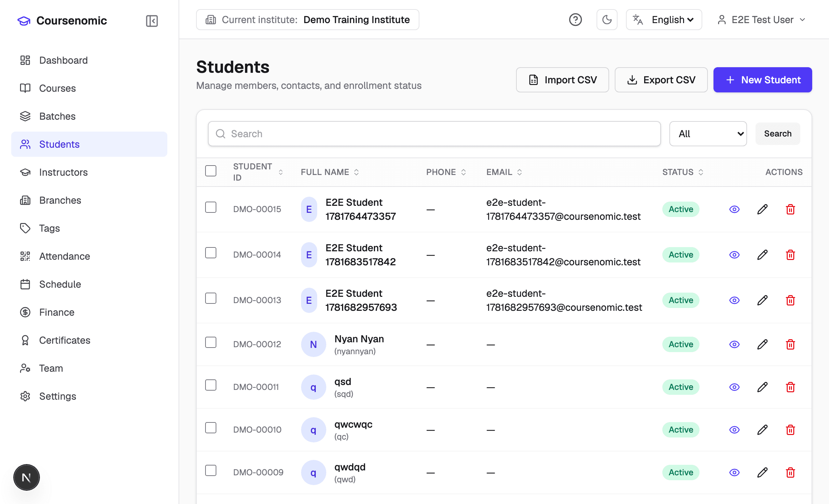This screenshot has width=829, height=504.
Task: Focus the student Search input field
Action: click(434, 134)
